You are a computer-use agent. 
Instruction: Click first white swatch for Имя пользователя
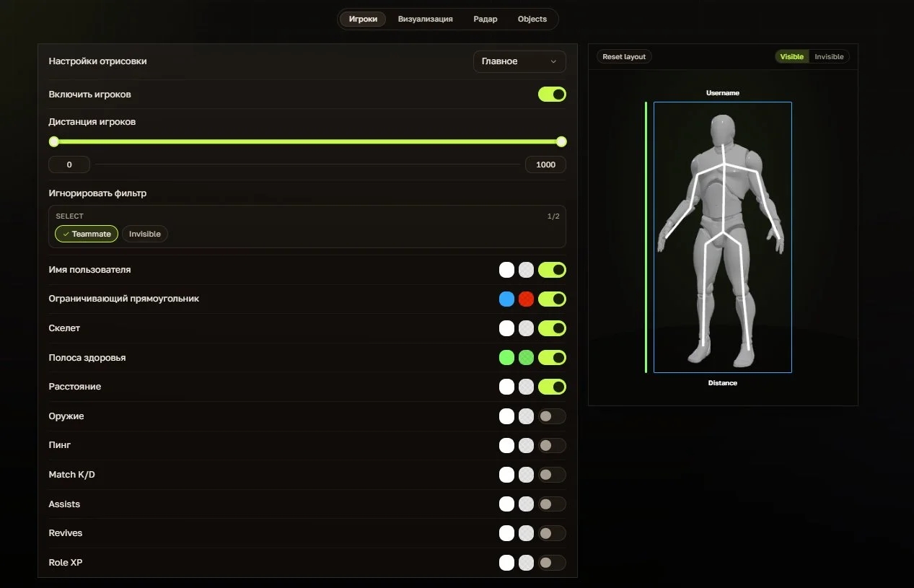pyautogui.click(x=506, y=270)
